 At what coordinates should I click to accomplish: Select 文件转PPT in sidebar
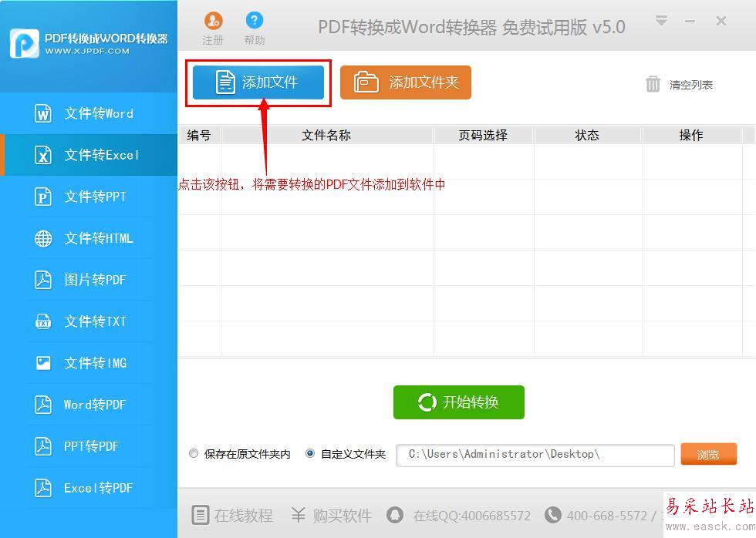89,197
